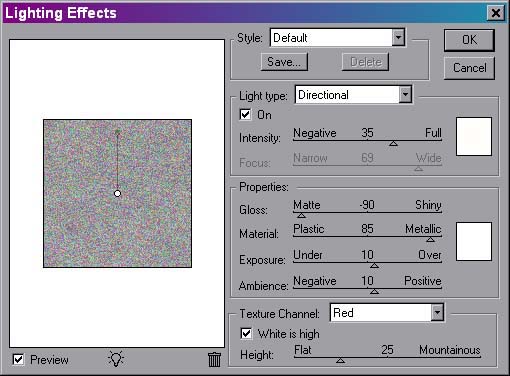
Task: Click the Material slider thumb
Action: point(430,239)
